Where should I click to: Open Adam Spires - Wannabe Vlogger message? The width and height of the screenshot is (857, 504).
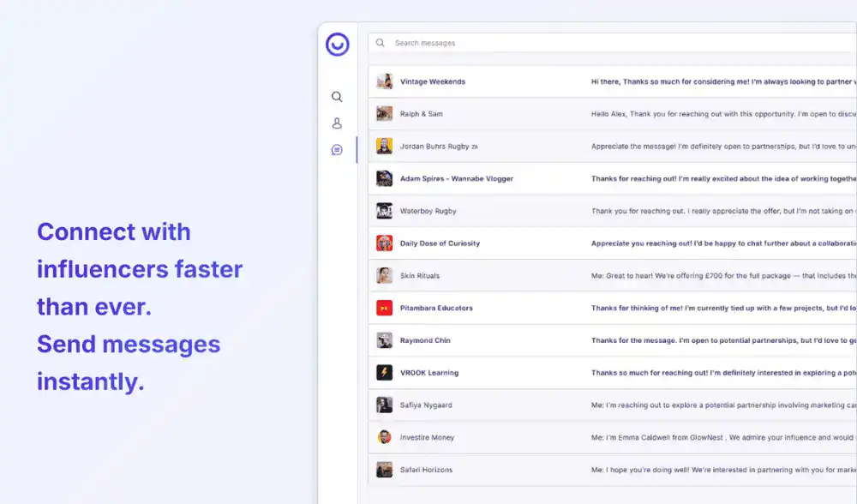click(456, 179)
